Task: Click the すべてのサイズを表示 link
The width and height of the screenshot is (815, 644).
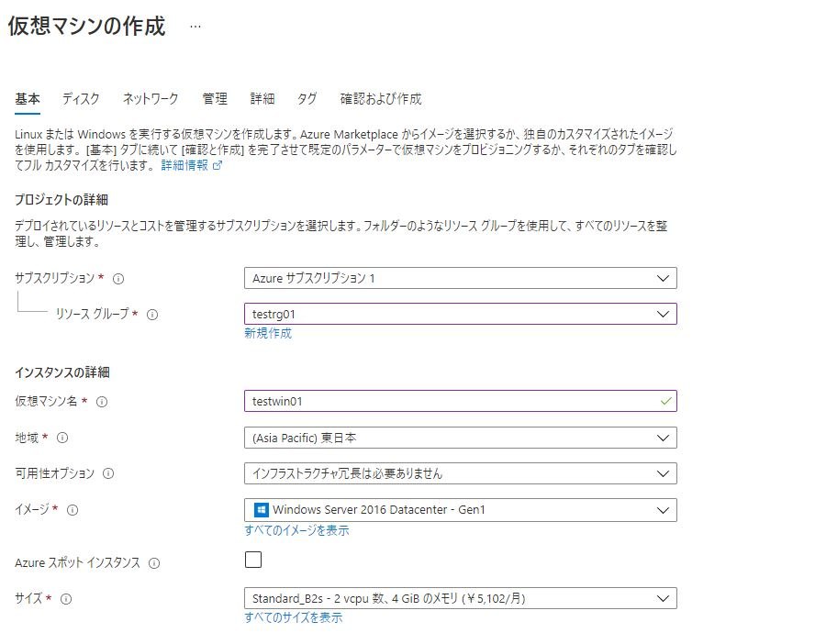Action: pos(294,618)
